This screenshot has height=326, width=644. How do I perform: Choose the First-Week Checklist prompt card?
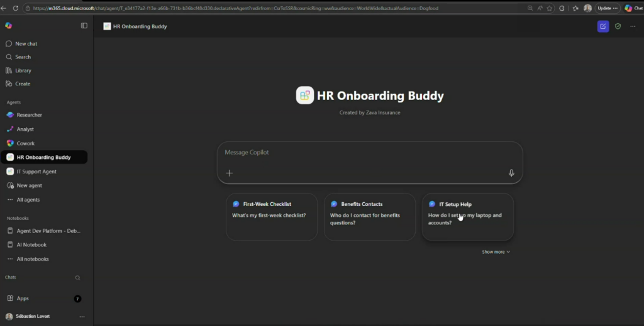point(272,217)
